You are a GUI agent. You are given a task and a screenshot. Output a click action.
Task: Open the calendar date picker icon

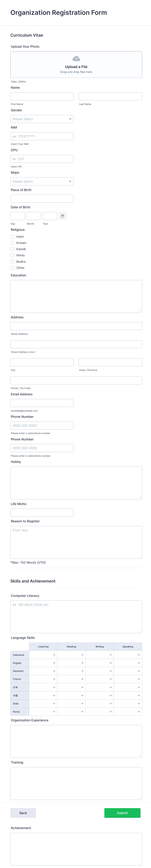coord(63,216)
